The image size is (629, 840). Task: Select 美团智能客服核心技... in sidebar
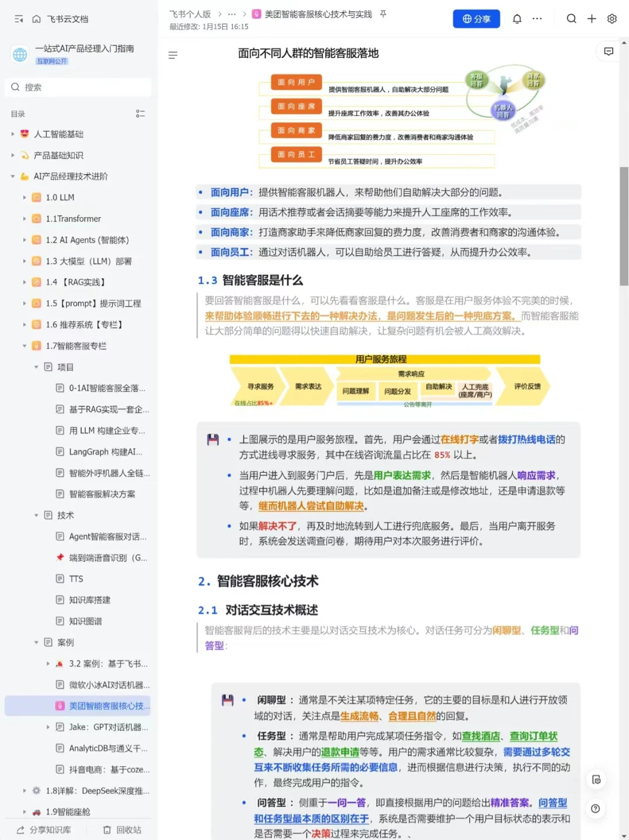click(x=78, y=706)
